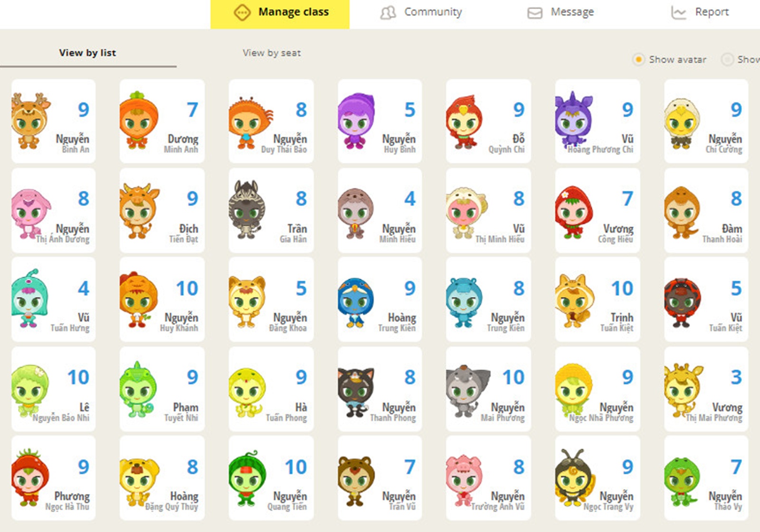The image size is (760, 532).
Task: Click the parrot avatar of Đỗ Quỳnh Chi
Action: [464, 122]
